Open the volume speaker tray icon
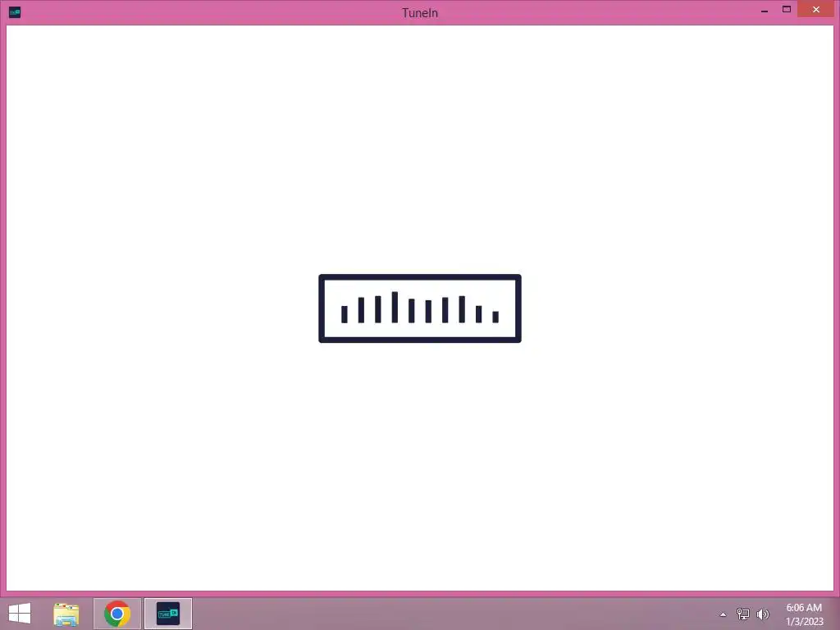Screen dimensions: 840x630 click(x=762, y=614)
